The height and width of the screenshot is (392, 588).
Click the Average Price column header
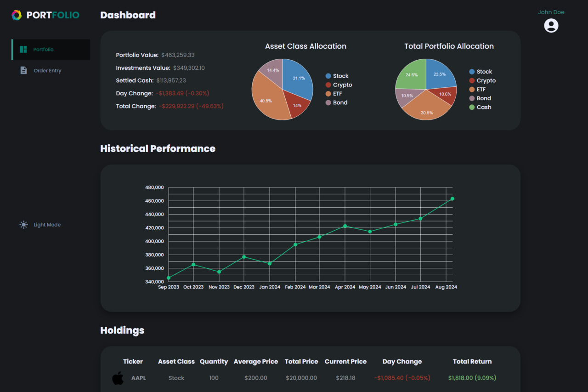pos(256,361)
